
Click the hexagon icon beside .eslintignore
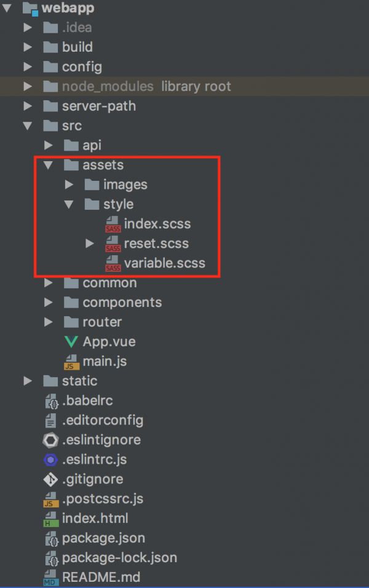click(x=50, y=440)
